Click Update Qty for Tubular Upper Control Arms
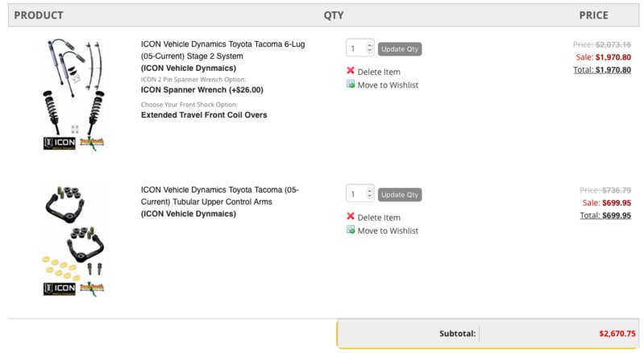Viewport: 644px width, 353px height. (x=400, y=194)
